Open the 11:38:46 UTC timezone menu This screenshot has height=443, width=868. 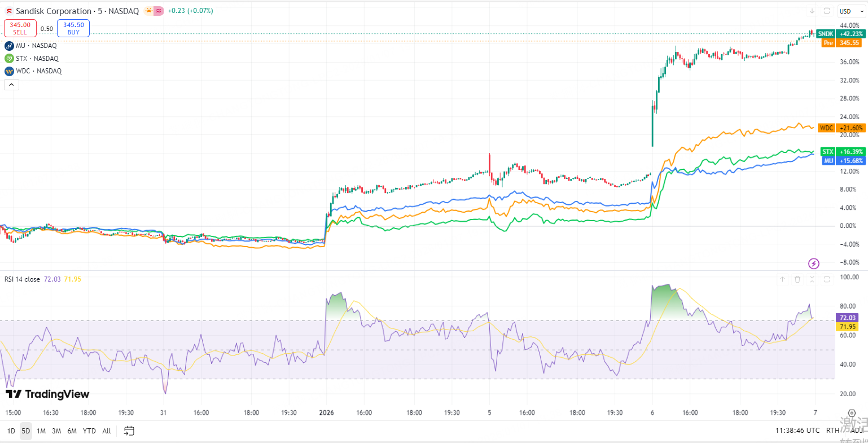tap(797, 430)
